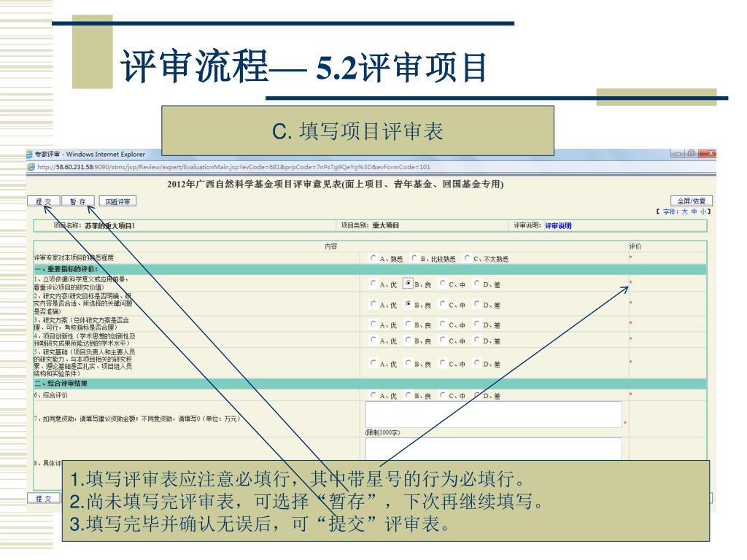Choose C、中 for 项目创新性 row
The image size is (747, 560).
point(443,340)
